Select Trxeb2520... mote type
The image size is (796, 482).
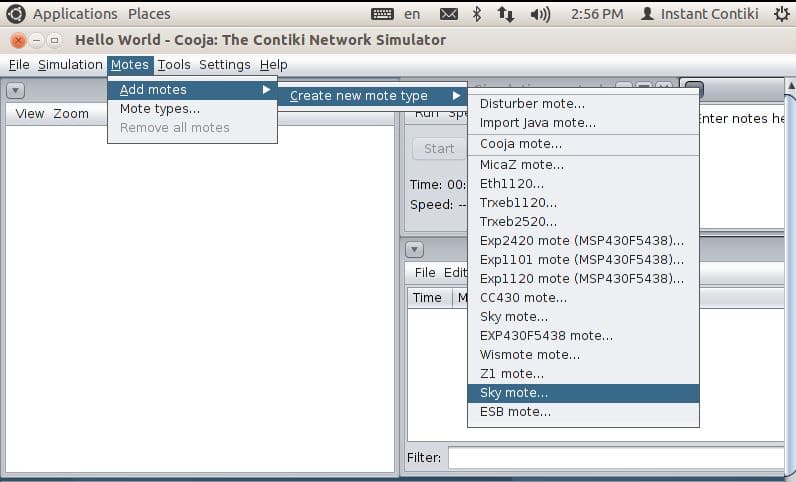pos(583,221)
